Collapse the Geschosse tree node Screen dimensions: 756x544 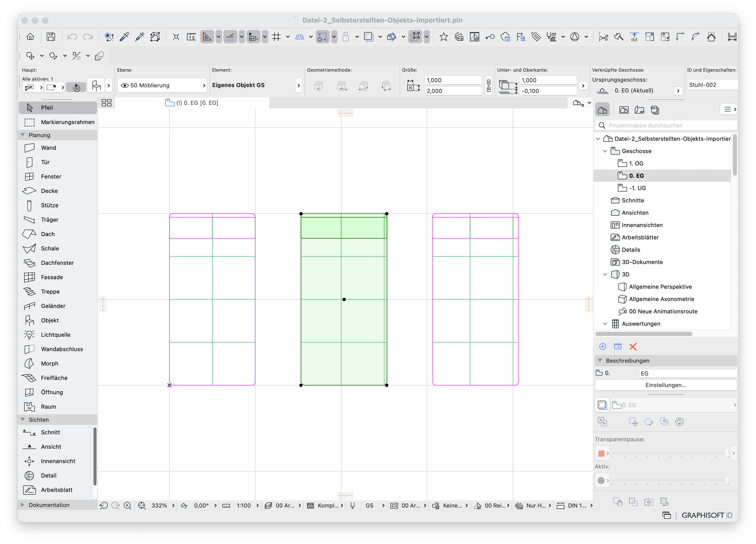pyautogui.click(x=605, y=151)
